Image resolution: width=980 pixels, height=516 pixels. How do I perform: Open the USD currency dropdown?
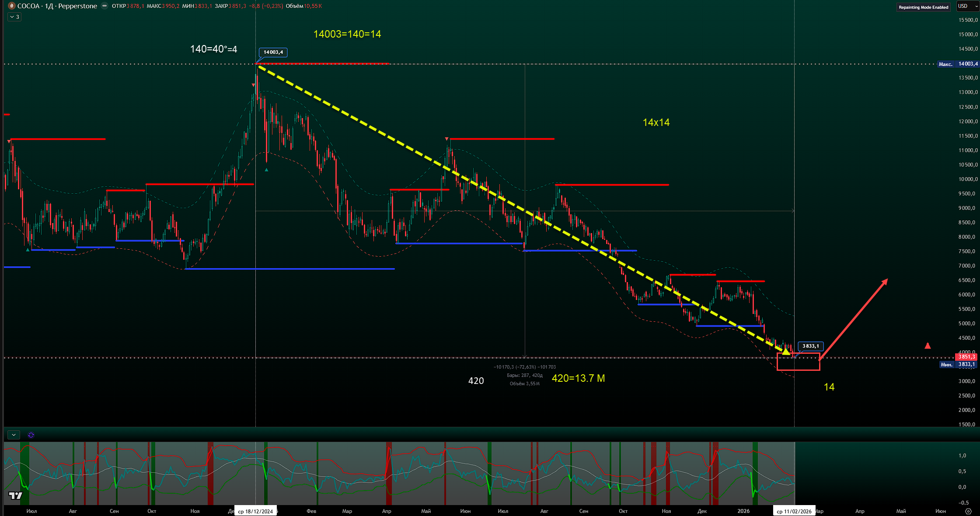[967, 6]
